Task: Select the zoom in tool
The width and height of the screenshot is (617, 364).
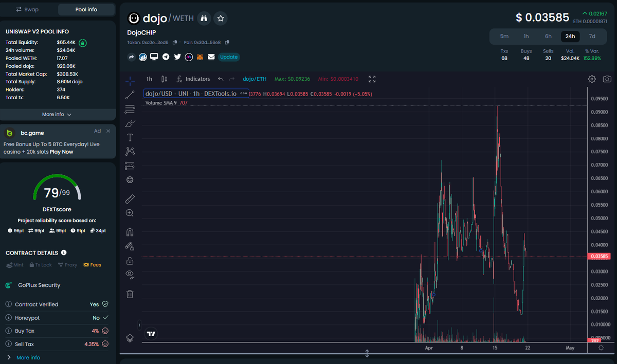Action: [x=130, y=213]
